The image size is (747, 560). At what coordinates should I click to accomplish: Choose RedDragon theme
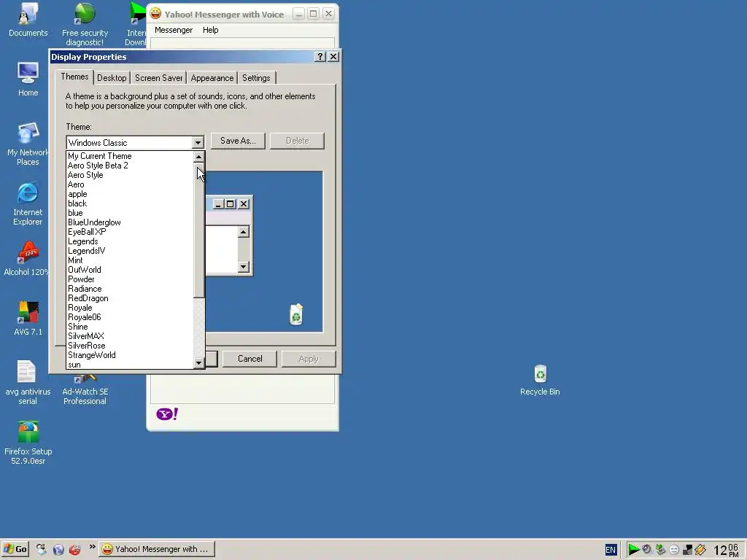coord(130,298)
